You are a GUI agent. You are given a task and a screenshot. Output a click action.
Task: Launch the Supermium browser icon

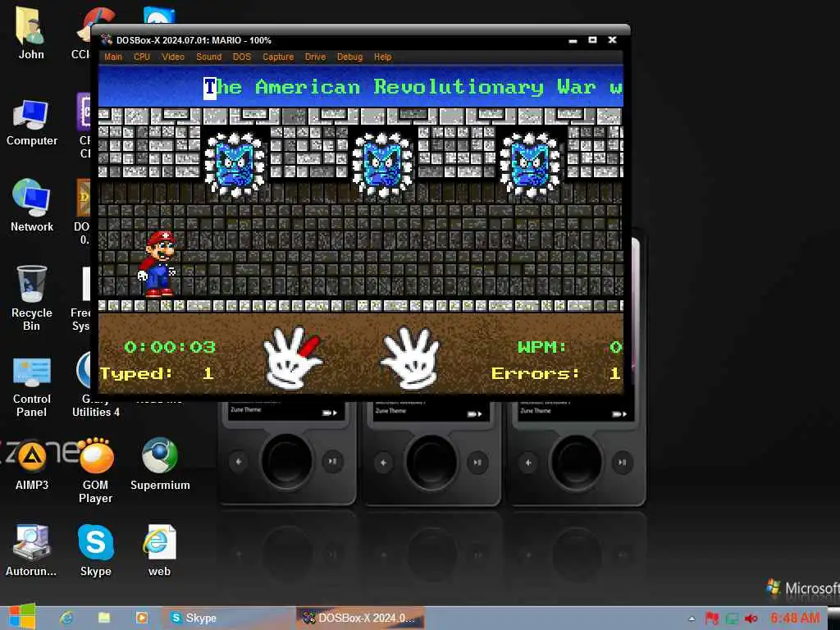(x=160, y=464)
